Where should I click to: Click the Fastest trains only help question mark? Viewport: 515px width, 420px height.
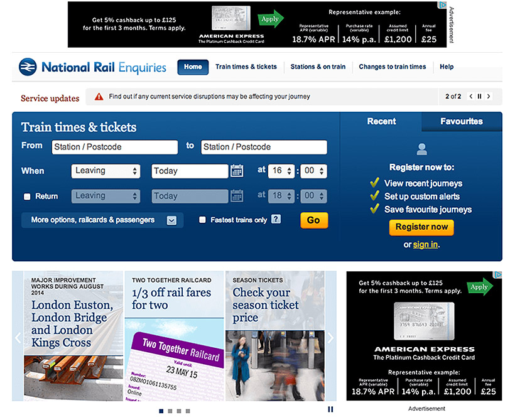276,219
